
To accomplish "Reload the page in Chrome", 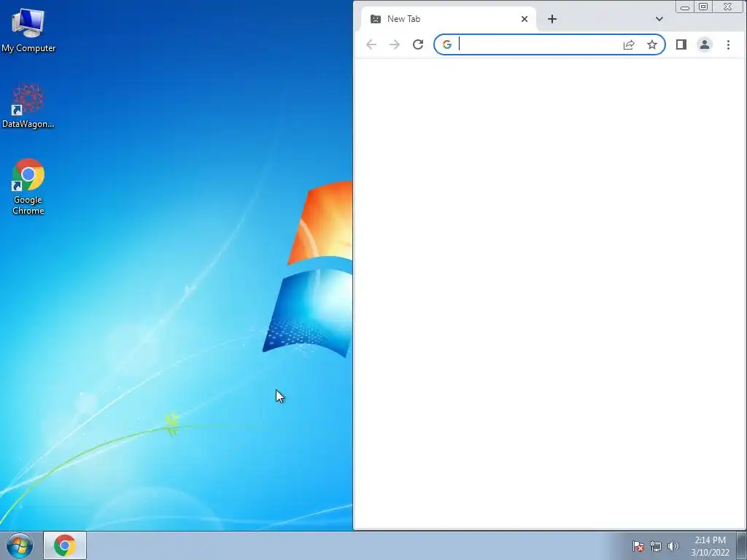I will point(418,44).
